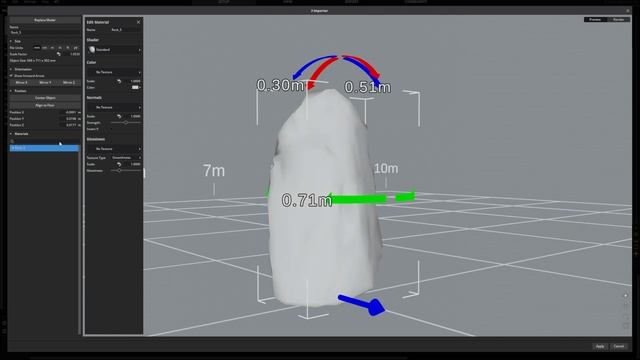The height and width of the screenshot is (360, 640).
Task: Click the Roughness Scale value field
Action: tap(132, 164)
